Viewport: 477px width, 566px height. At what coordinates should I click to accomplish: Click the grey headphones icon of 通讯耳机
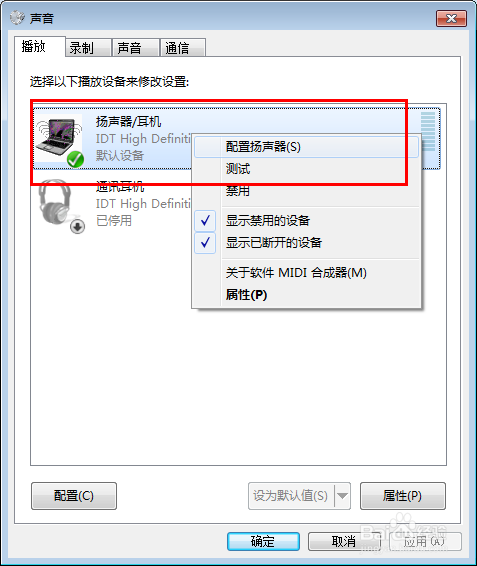[x=55, y=204]
